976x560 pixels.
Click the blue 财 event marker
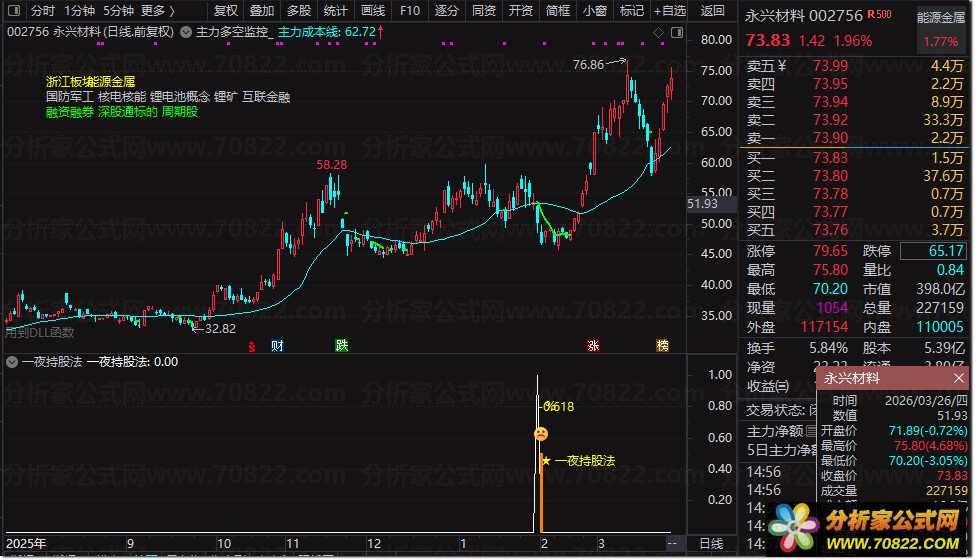(276, 346)
